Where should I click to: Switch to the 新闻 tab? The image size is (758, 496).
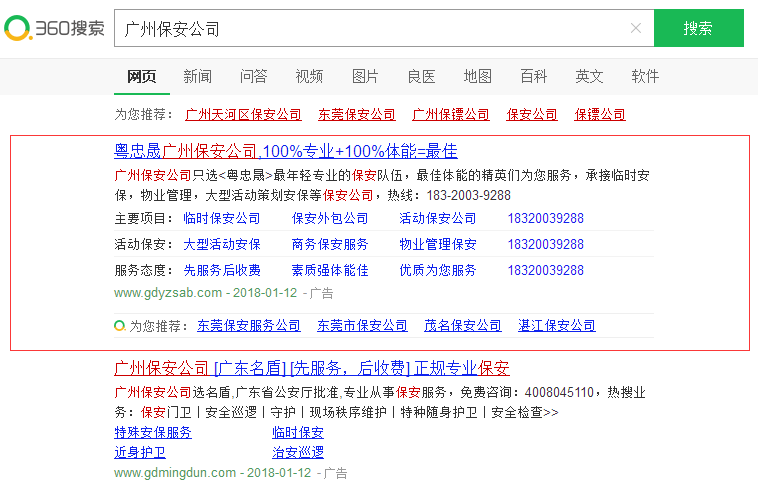(x=197, y=76)
